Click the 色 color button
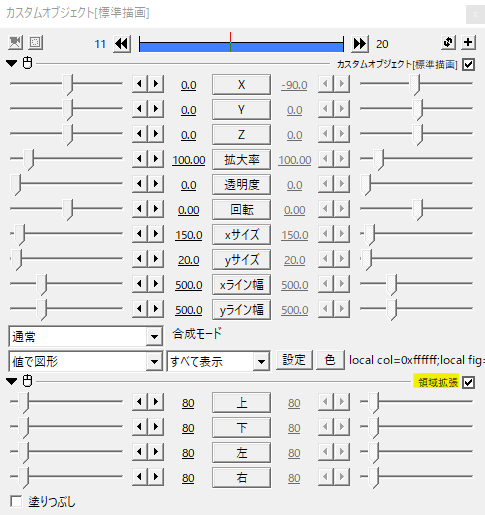The width and height of the screenshot is (485, 515). tap(330, 360)
